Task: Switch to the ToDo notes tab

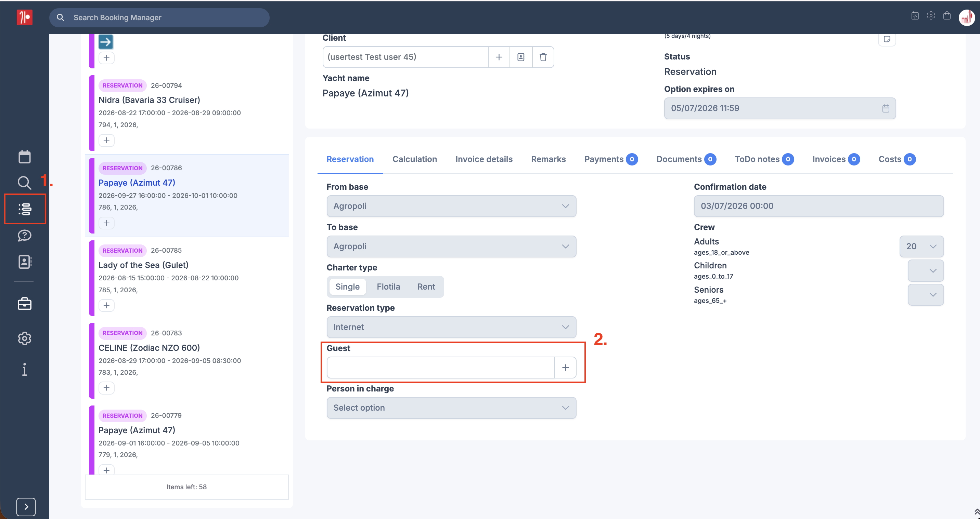Action: point(764,159)
